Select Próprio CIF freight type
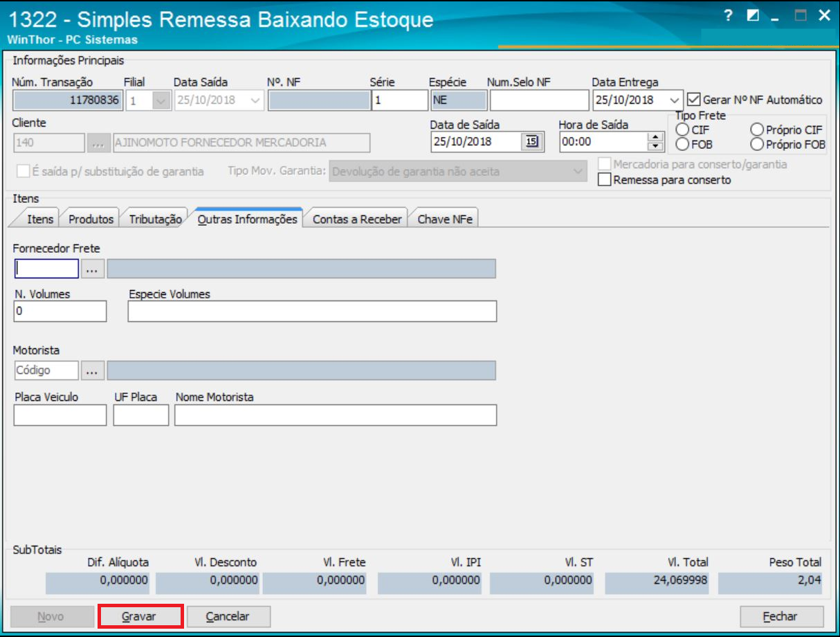840x637 pixels. tap(757, 129)
